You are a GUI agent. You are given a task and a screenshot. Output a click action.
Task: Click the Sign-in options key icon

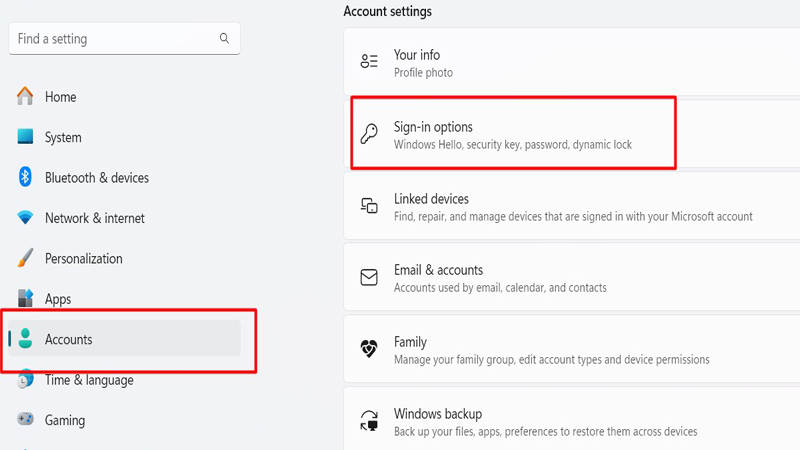(x=369, y=134)
